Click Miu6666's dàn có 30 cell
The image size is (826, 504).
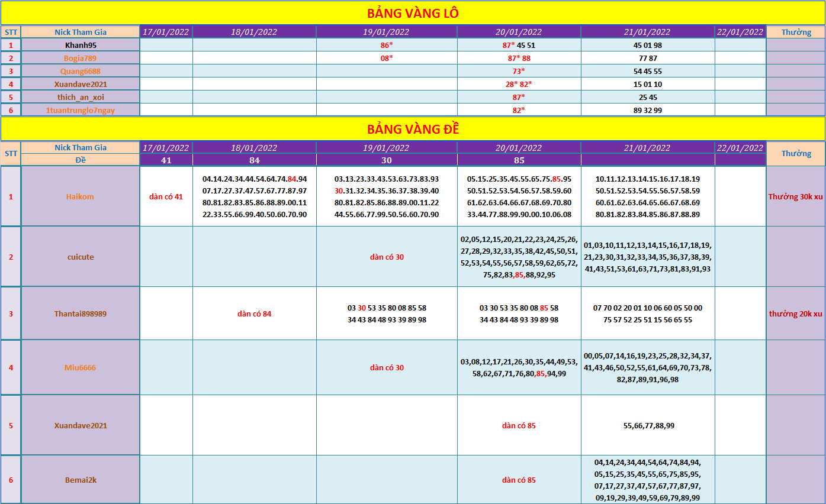coord(387,367)
